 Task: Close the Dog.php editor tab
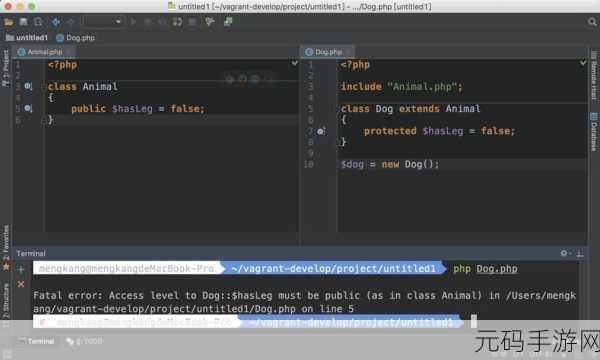point(349,52)
